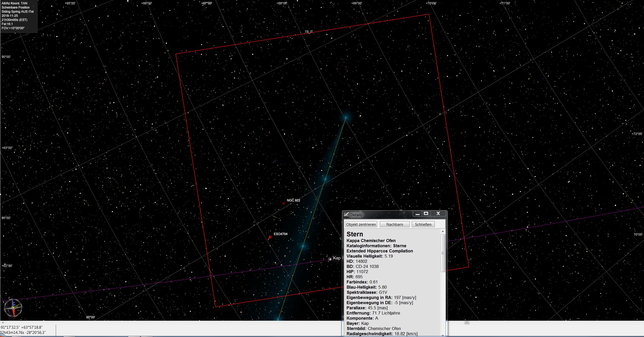Minimize the Details window
The width and height of the screenshot is (644, 337).
tap(417, 214)
